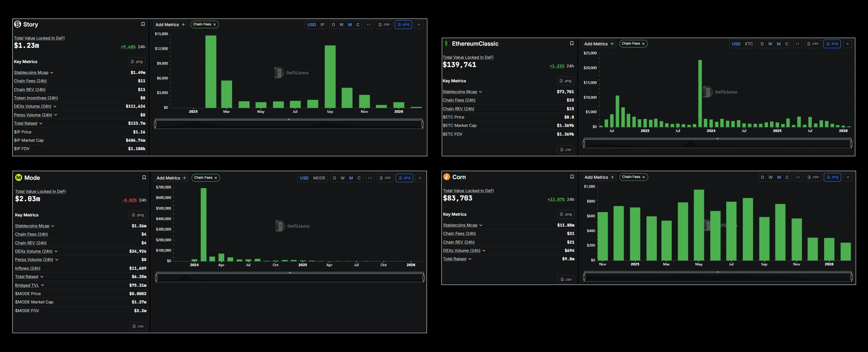This screenshot has height=352, width=868.
Task: Select daily (D) grouping on Corn chart
Action: [762, 177]
